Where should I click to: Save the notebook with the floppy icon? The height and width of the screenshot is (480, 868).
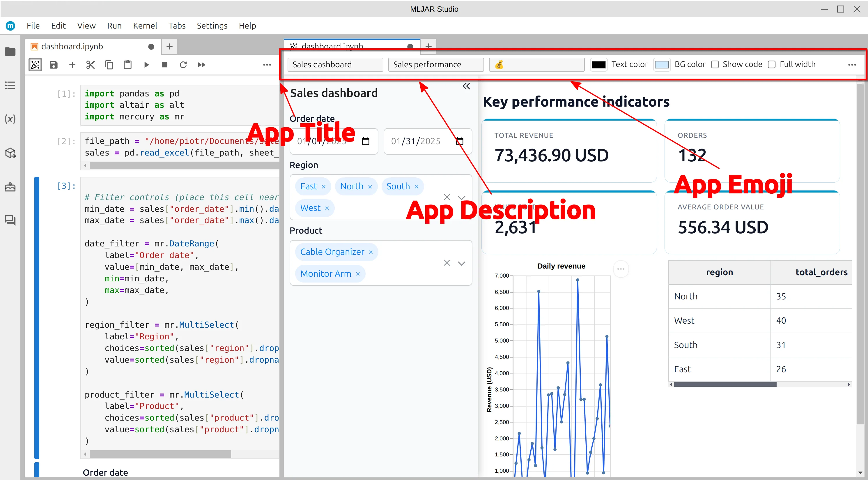pyautogui.click(x=54, y=65)
